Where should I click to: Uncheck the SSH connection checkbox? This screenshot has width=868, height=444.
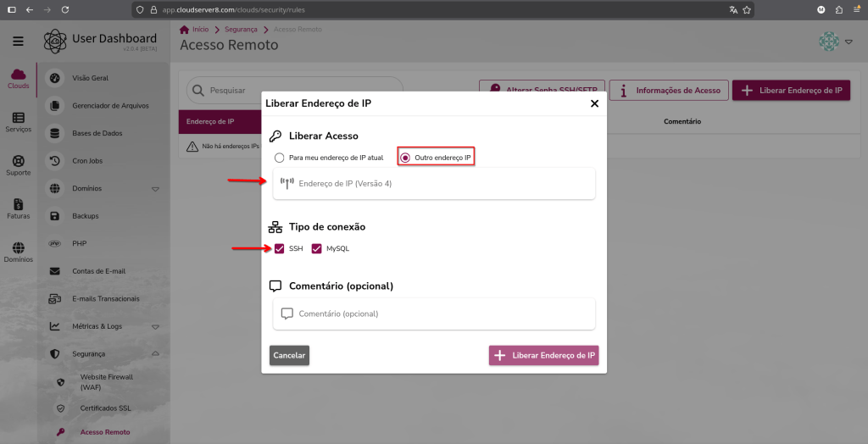[279, 248]
